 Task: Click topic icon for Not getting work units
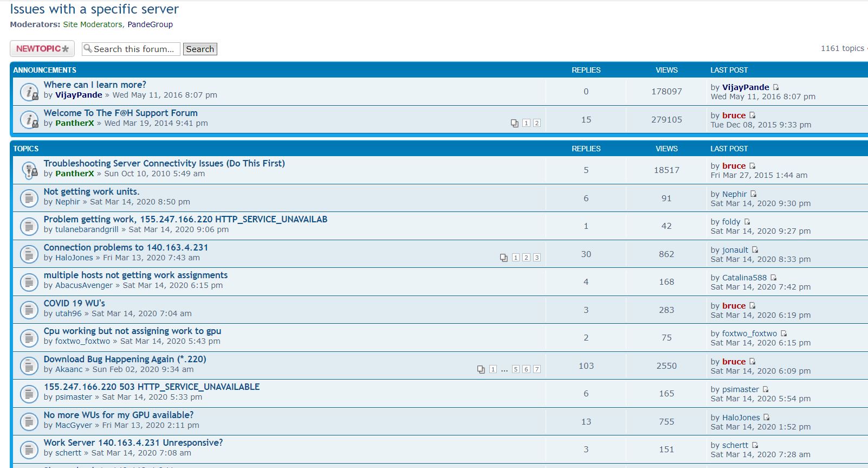(x=29, y=198)
